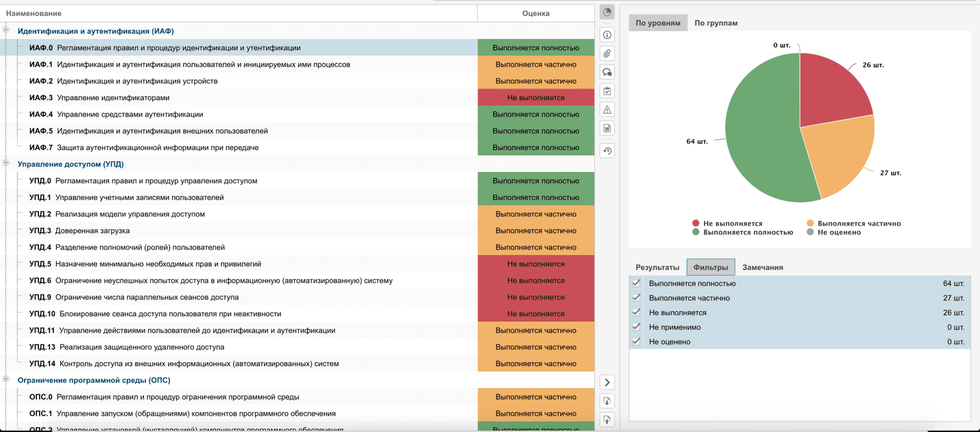The image size is (980, 432).
Task: Open change history clock icon
Action: click(607, 151)
